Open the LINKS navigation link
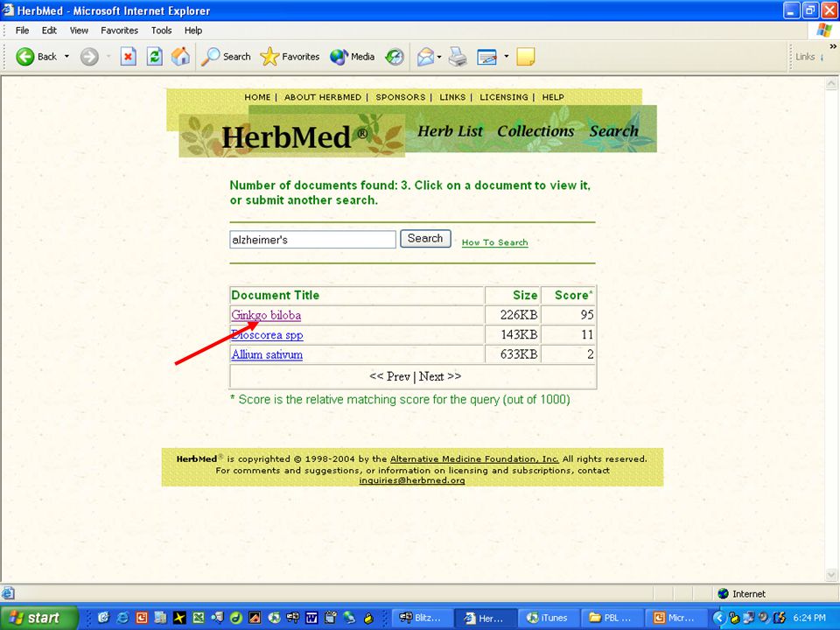 pos(452,97)
